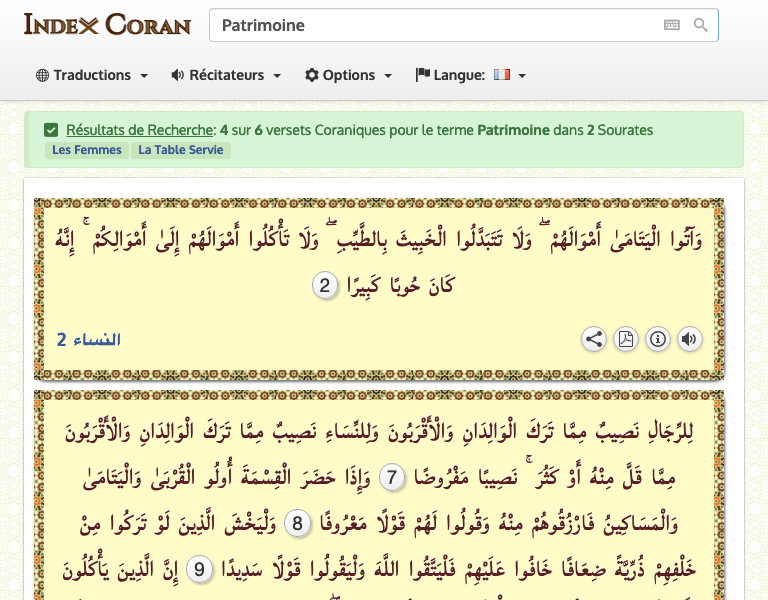This screenshot has width=768, height=600.
Task: Jump to La Table Servie surah results
Action: (x=181, y=150)
